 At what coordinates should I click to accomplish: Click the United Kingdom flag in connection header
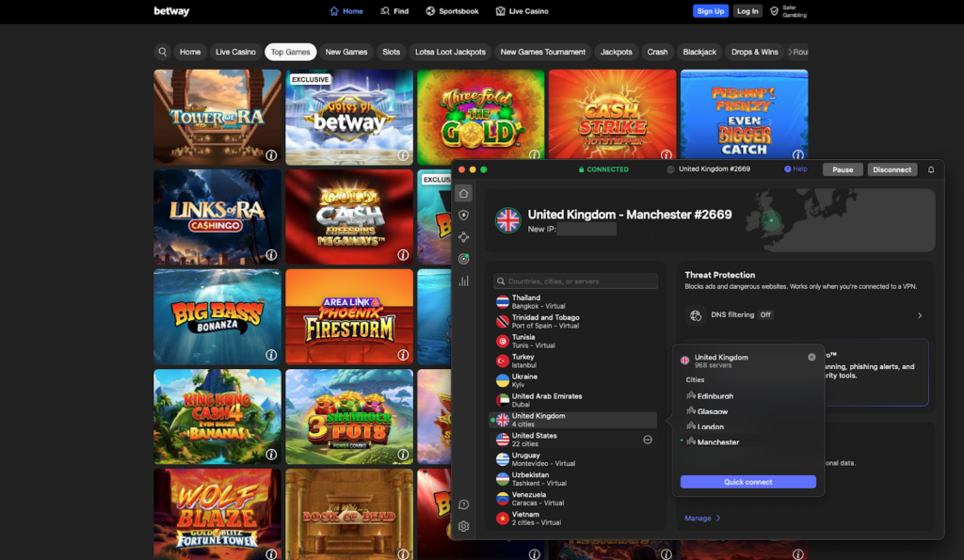click(x=507, y=220)
